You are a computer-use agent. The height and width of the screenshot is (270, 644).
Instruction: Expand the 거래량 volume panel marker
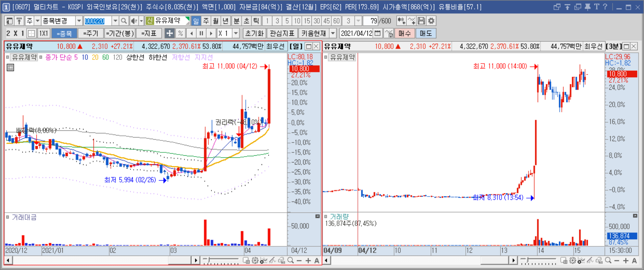point(325,216)
